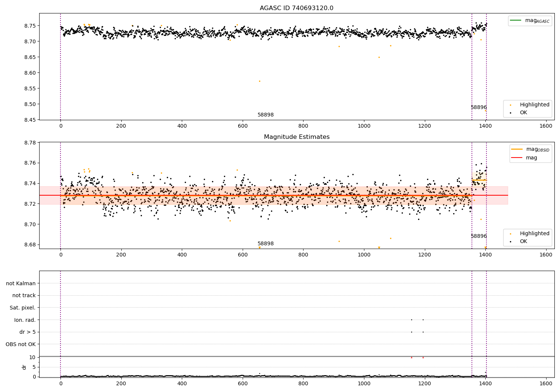Click the 'Magnitude Estimates' plot title
The image size is (560, 392).
(296, 137)
